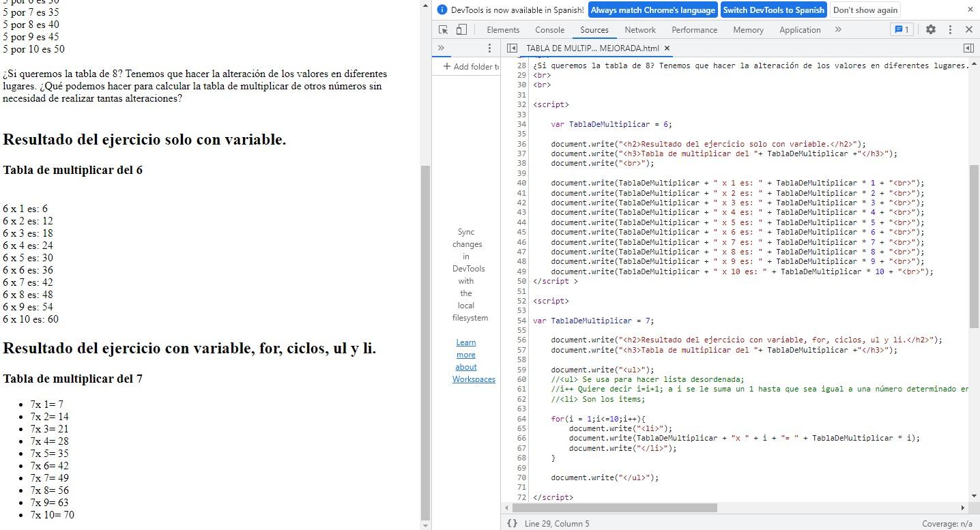This screenshot has width=980, height=530.
Task: Click the '7x 10= 70' list item
Action: pyautogui.click(x=52, y=515)
